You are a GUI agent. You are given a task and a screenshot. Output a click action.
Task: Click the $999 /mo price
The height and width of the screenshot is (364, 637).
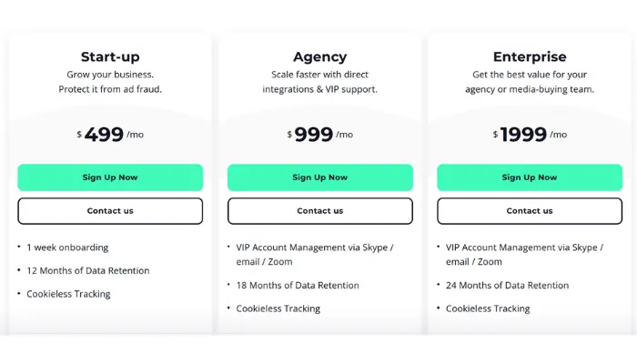pyautogui.click(x=320, y=135)
